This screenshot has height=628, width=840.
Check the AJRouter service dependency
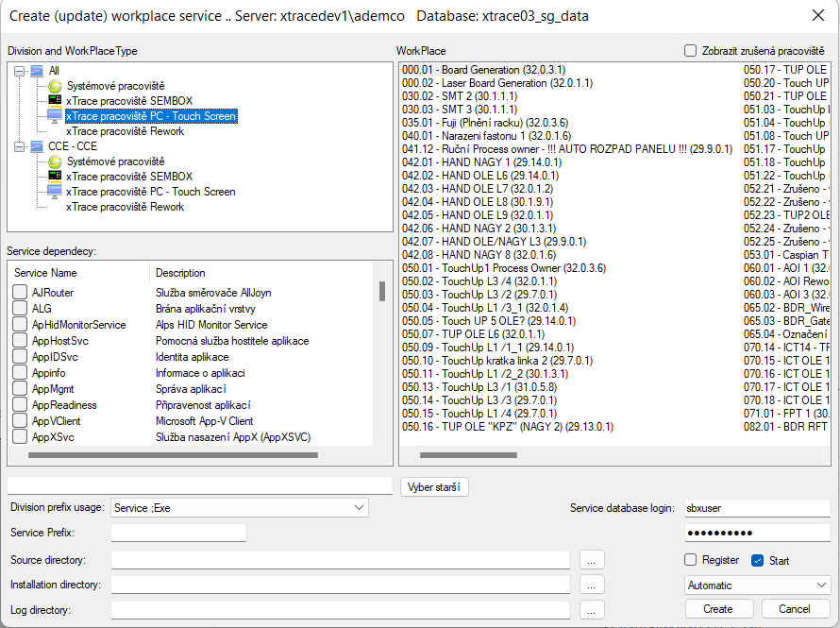point(20,293)
